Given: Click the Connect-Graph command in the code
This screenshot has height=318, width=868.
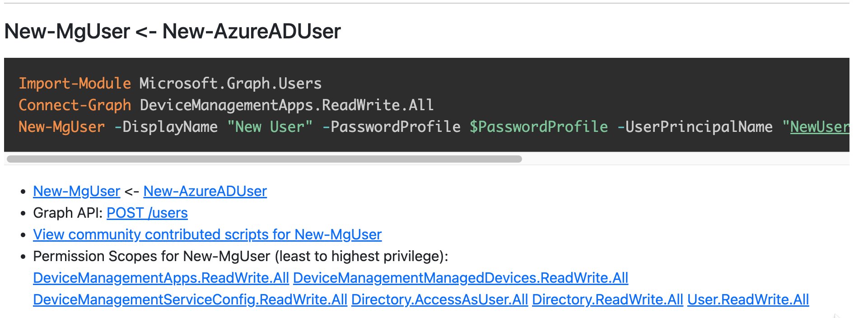Looking at the screenshot, I should (75, 105).
